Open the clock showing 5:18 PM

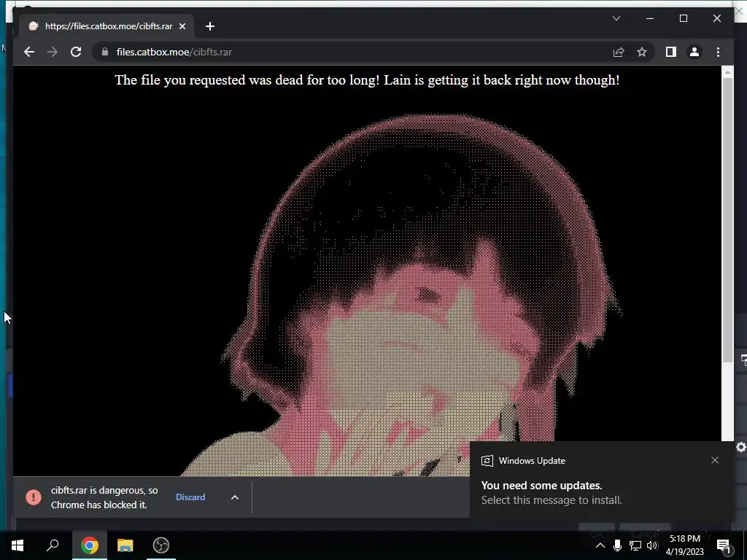(x=685, y=545)
